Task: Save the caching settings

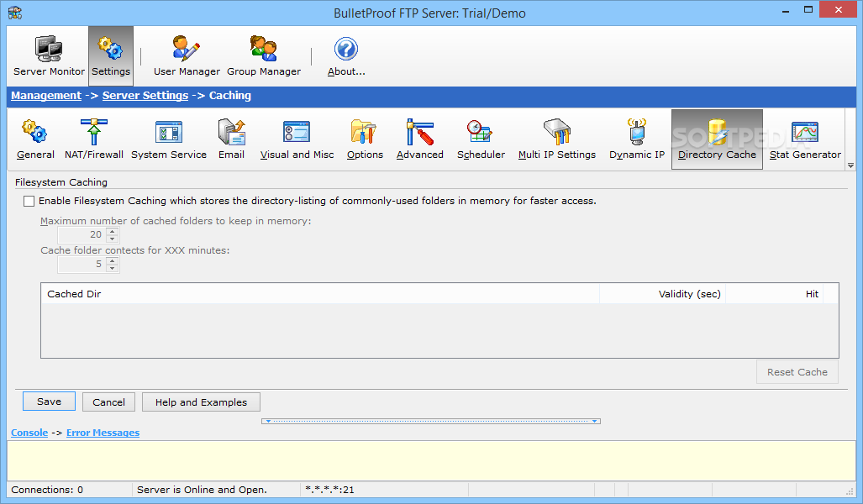Action: pyautogui.click(x=49, y=402)
